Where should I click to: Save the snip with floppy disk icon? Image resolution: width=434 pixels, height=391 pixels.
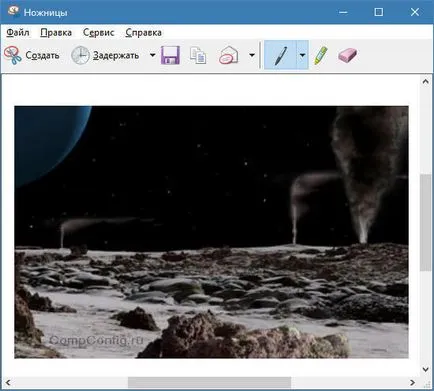170,55
